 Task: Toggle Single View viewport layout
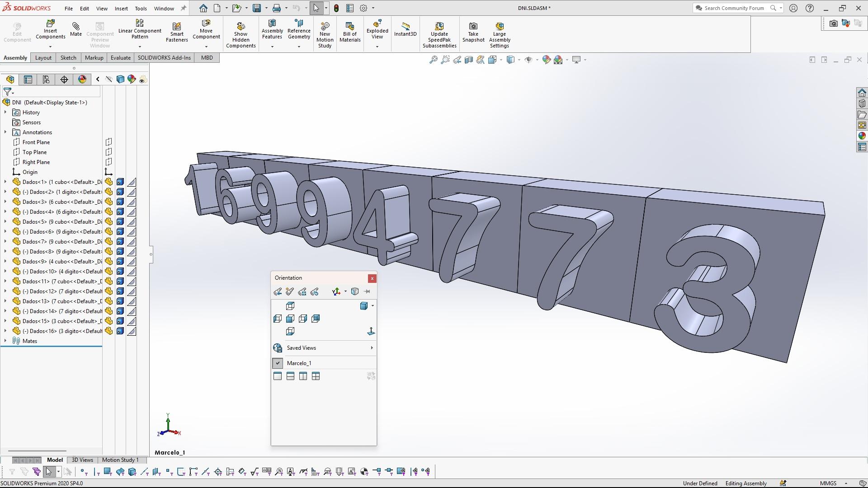[x=278, y=376]
